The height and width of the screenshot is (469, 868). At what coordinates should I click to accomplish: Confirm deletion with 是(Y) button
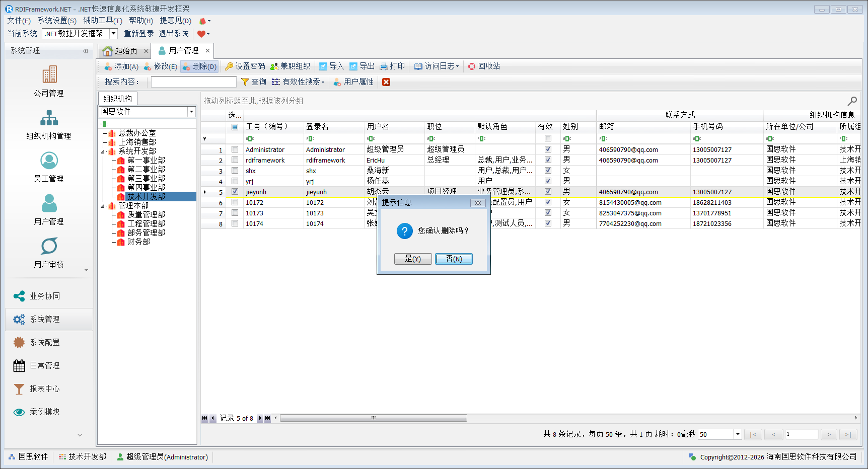coord(413,259)
